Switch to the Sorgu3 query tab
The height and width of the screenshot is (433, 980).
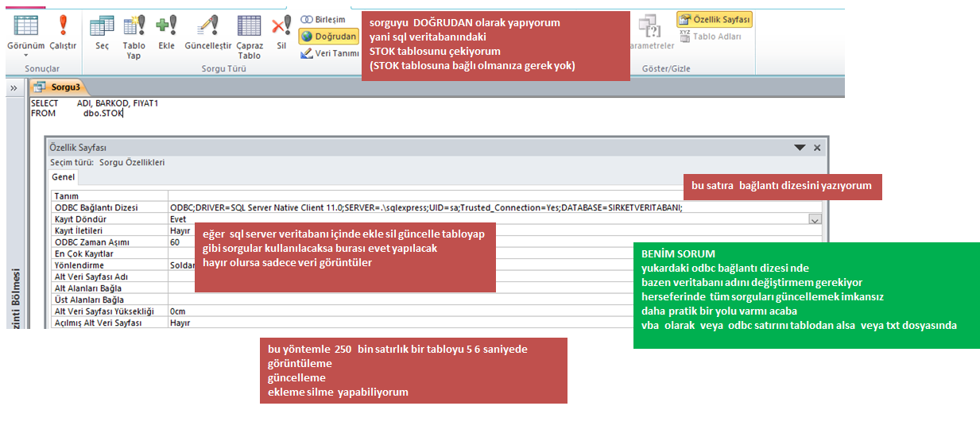(x=60, y=88)
